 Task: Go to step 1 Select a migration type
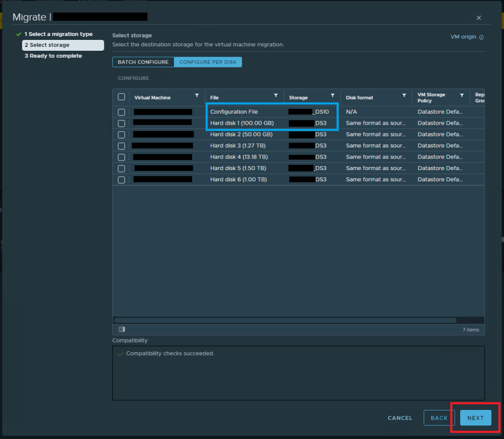(x=58, y=34)
